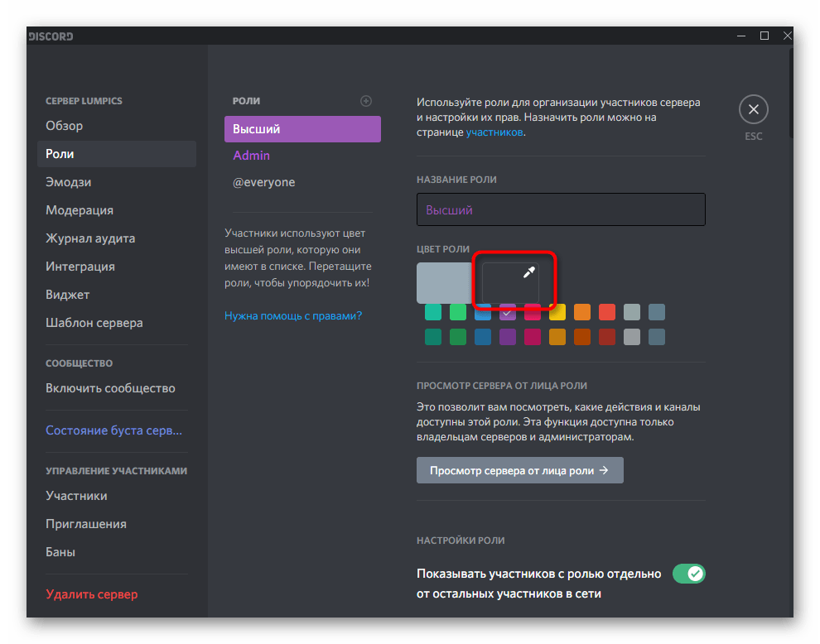Open Нужна помощь с правами help link
This screenshot has height=644, width=820.
click(293, 315)
